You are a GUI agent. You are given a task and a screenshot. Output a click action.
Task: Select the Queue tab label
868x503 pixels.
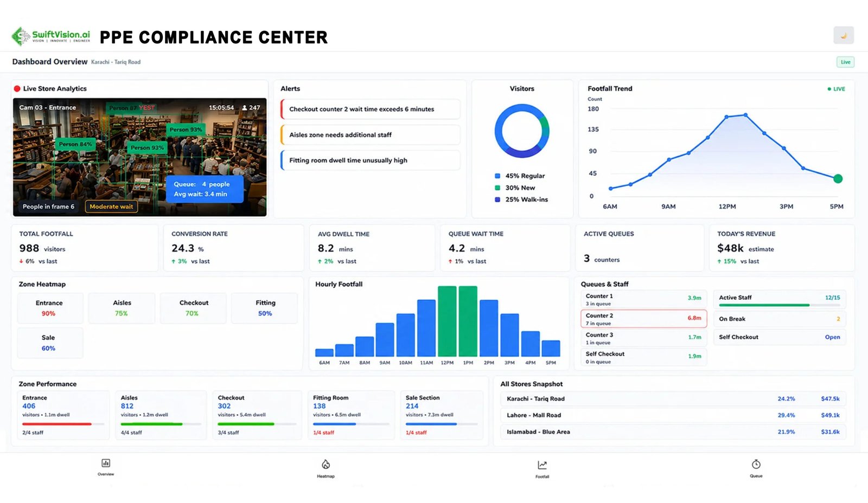756,476
